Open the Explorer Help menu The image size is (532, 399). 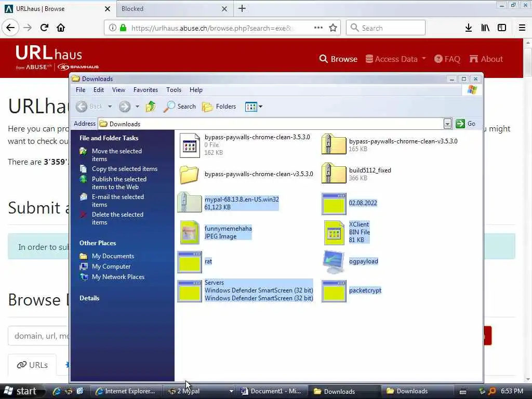[x=196, y=90]
